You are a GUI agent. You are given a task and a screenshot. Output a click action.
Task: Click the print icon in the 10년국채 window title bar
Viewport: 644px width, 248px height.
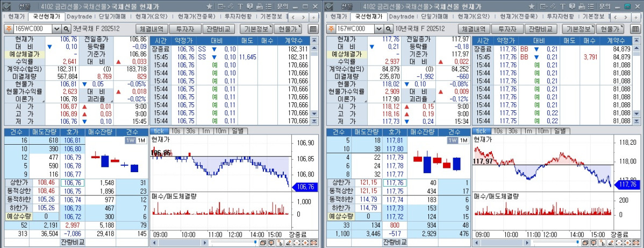point(582,6)
